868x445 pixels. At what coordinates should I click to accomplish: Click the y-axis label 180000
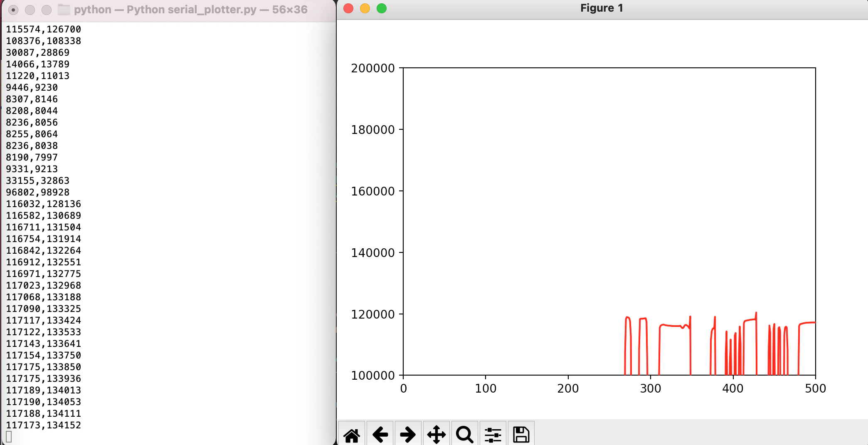373,130
